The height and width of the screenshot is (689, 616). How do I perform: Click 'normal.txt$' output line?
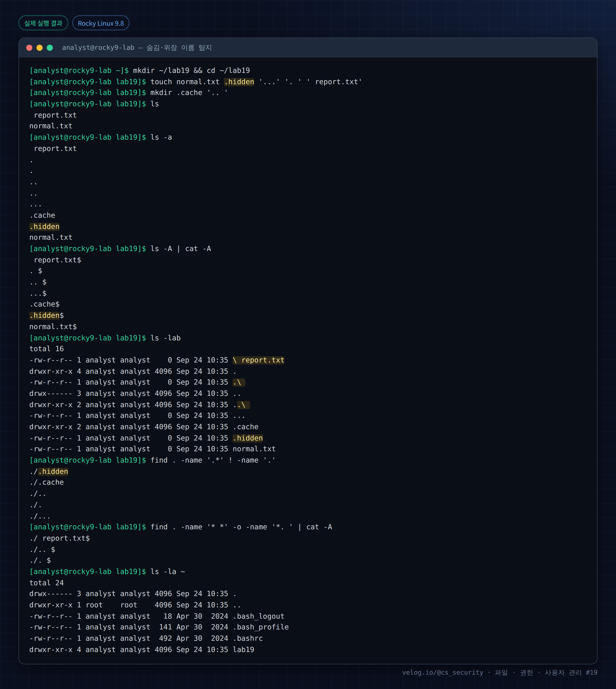53,327
